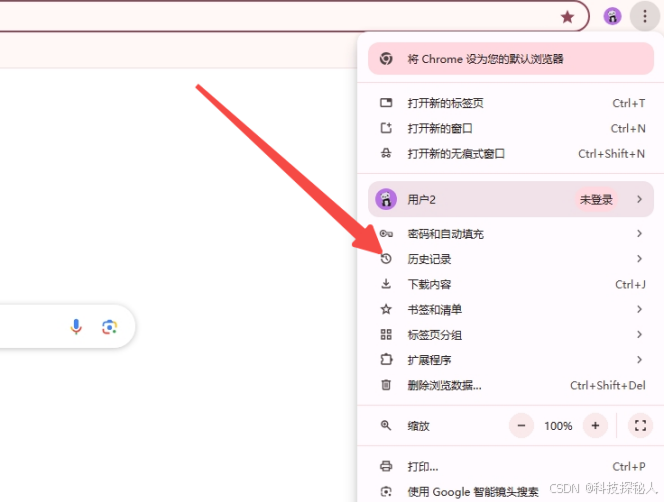Click the new tab icon beside 打开新的标签页

click(x=386, y=103)
